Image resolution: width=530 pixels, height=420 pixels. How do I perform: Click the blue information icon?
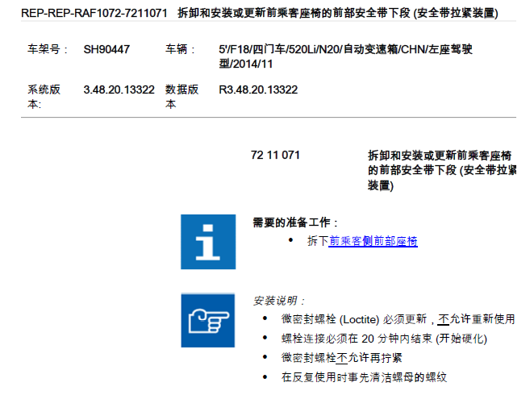208,242
